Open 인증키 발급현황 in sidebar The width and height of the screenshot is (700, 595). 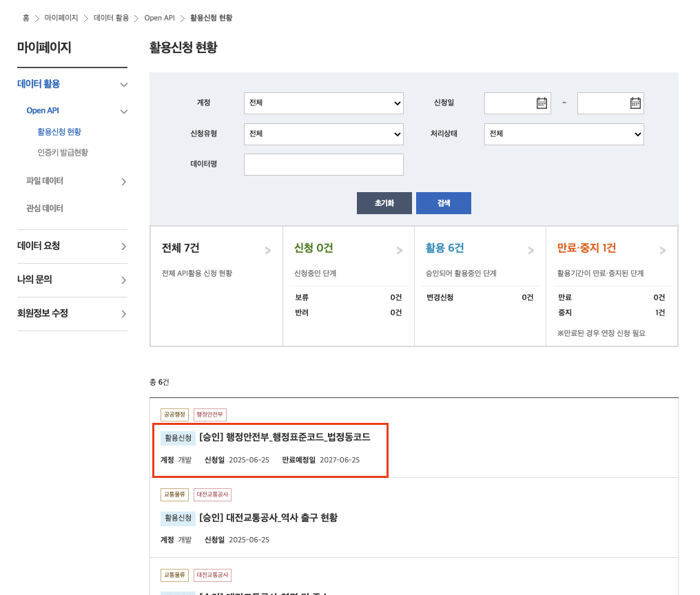63,153
